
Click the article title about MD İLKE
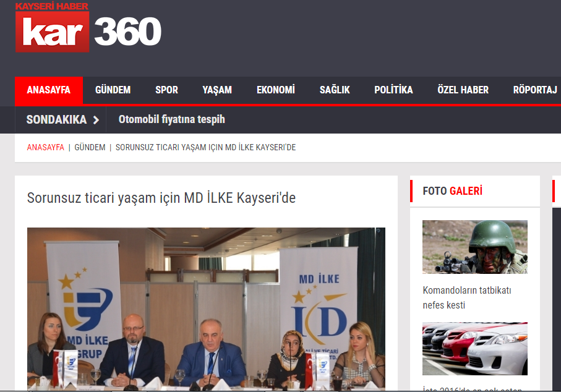[161, 198]
